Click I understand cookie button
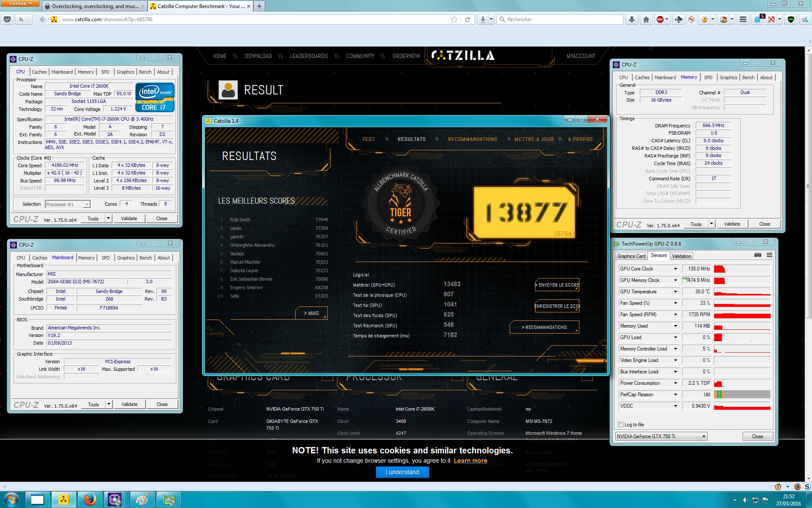 pyautogui.click(x=402, y=472)
